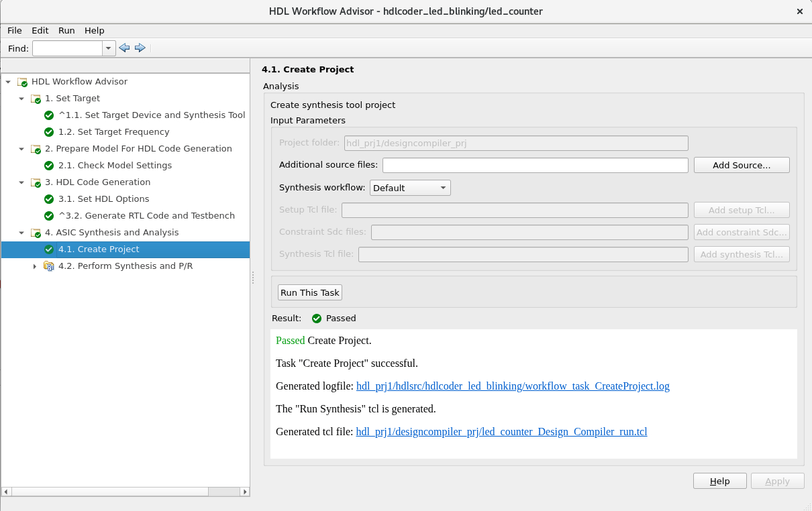Click the Project folder field
Screen dimensions: 812x511
click(516, 143)
